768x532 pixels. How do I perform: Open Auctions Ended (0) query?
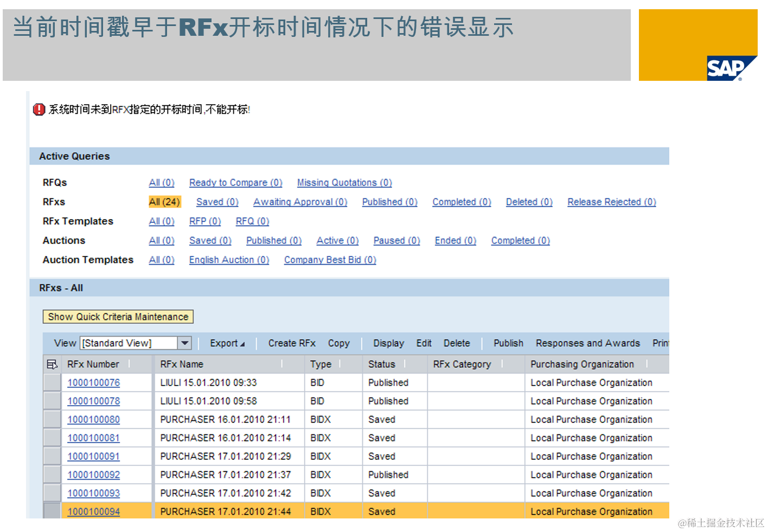click(456, 240)
